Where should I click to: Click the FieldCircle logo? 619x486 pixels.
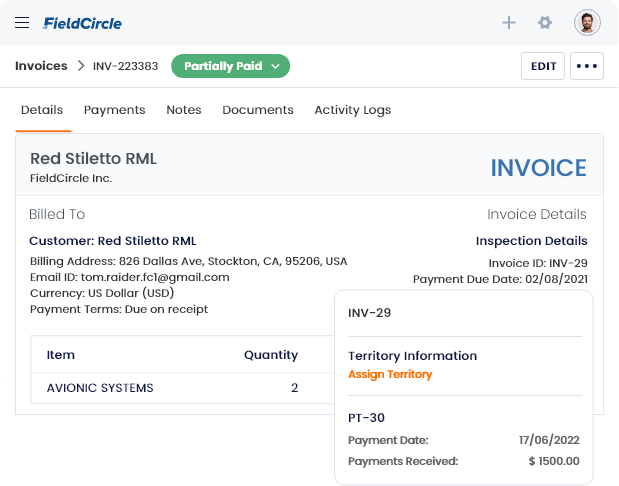click(x=82, y=23)
